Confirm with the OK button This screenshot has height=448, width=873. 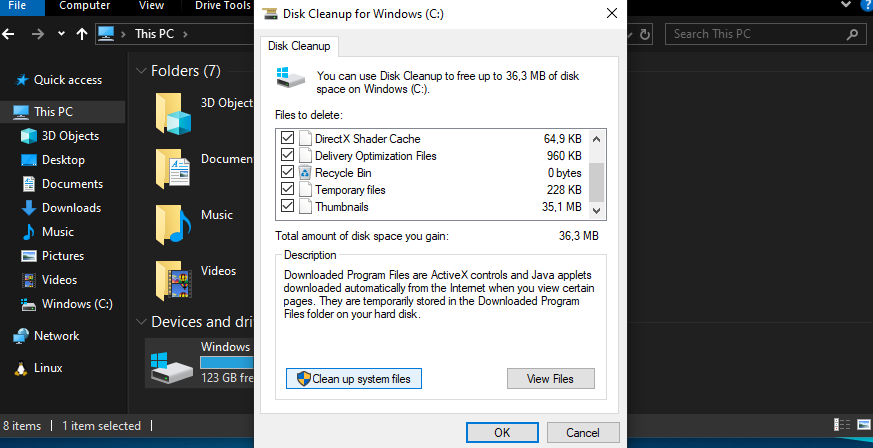click(x=502, y=432)
